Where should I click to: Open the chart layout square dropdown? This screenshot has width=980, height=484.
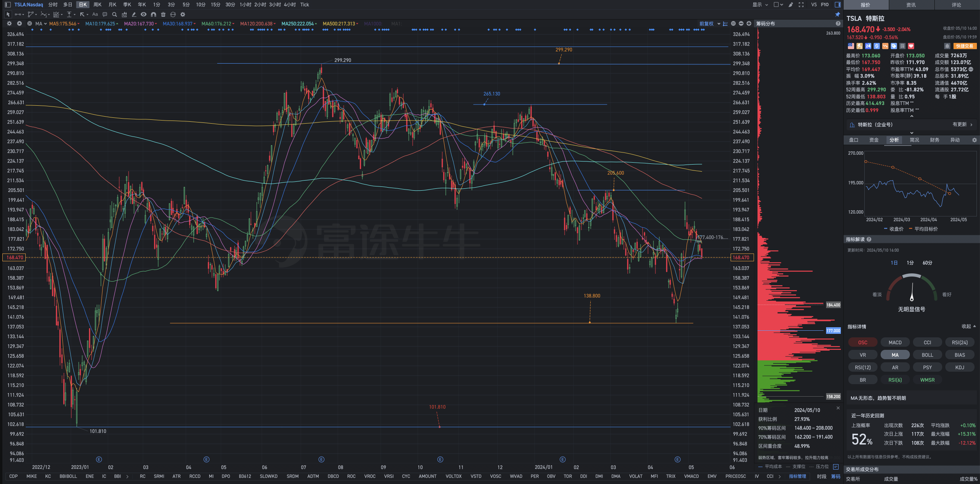click(x=778, y=5)
